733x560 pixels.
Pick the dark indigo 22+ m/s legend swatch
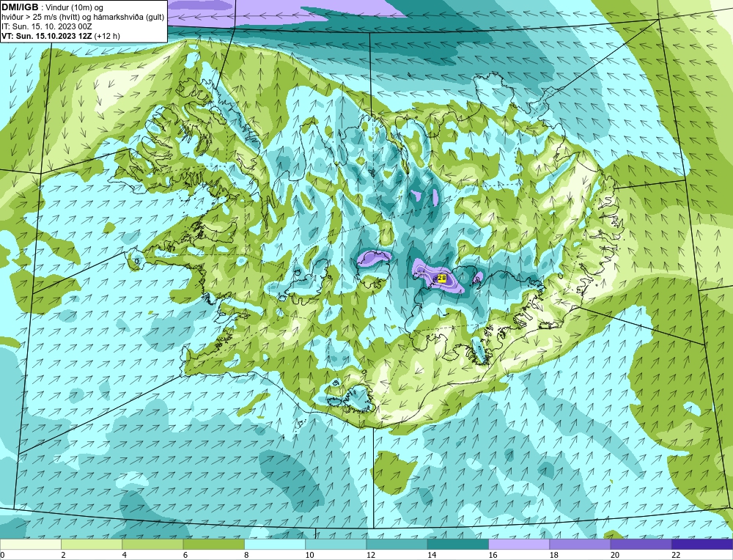pyautogui.click(x=702, y=544)
